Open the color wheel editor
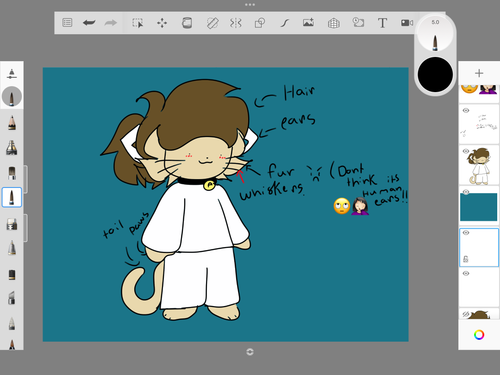Image resolution: width=500 pixels, height=375 pixels. tap(479, 335)
